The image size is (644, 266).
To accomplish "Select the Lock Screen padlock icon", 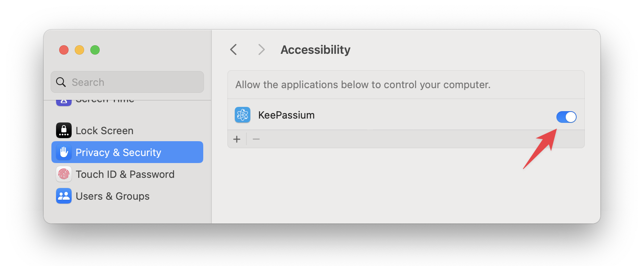I will pyautogui.click(x=63, y=130).
